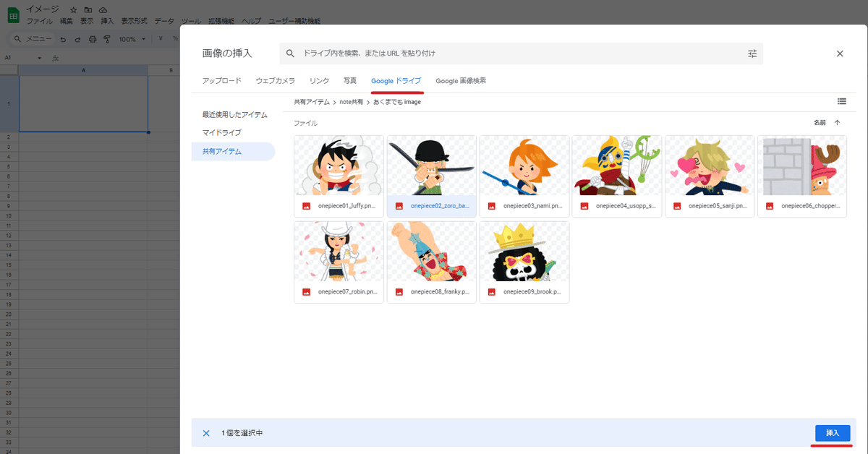Click the magnifier icon in the Drive search field
The height and width of the screenshot is (454, 868).
291,53
